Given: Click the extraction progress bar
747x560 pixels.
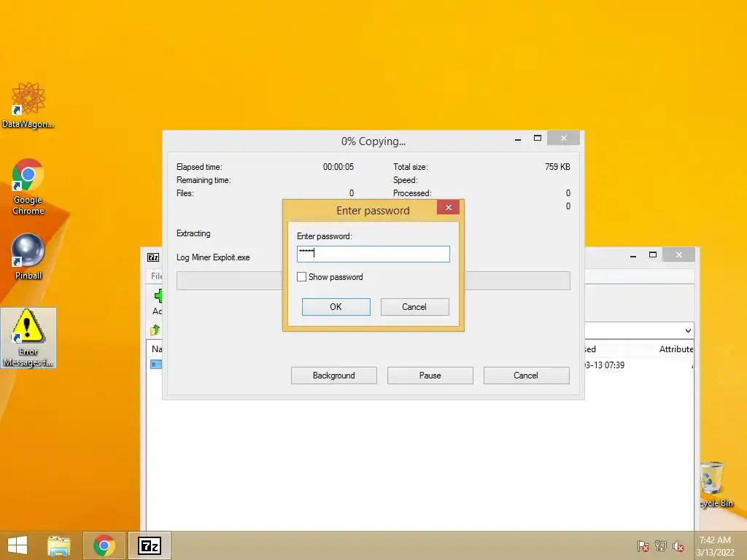Looking at the screenshot, I should [373, 281].
